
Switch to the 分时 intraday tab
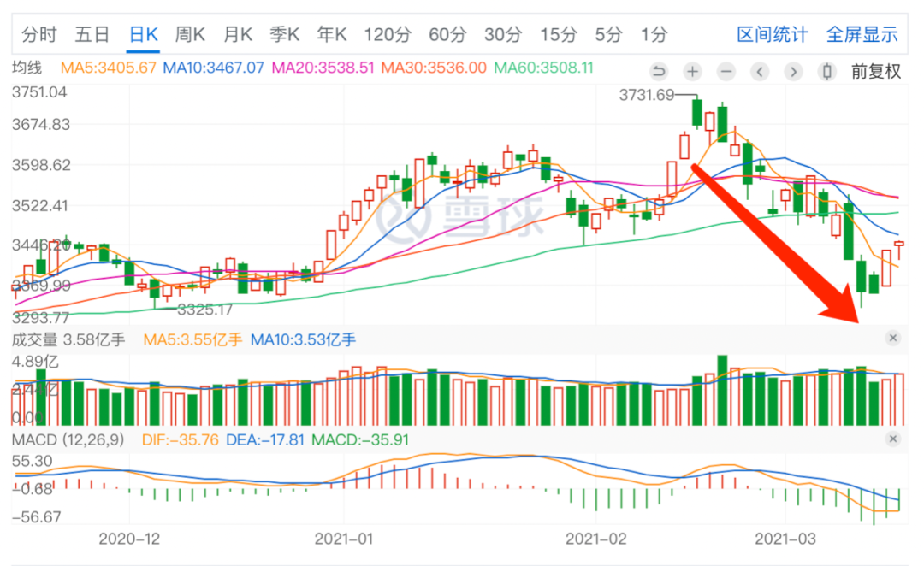pos(38,35)
